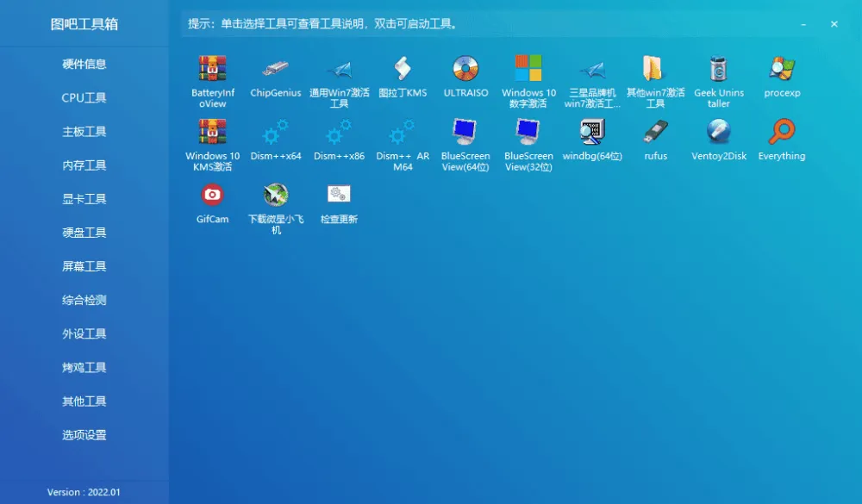Go to 选项设置 in the sidebar

click(84, 435)
